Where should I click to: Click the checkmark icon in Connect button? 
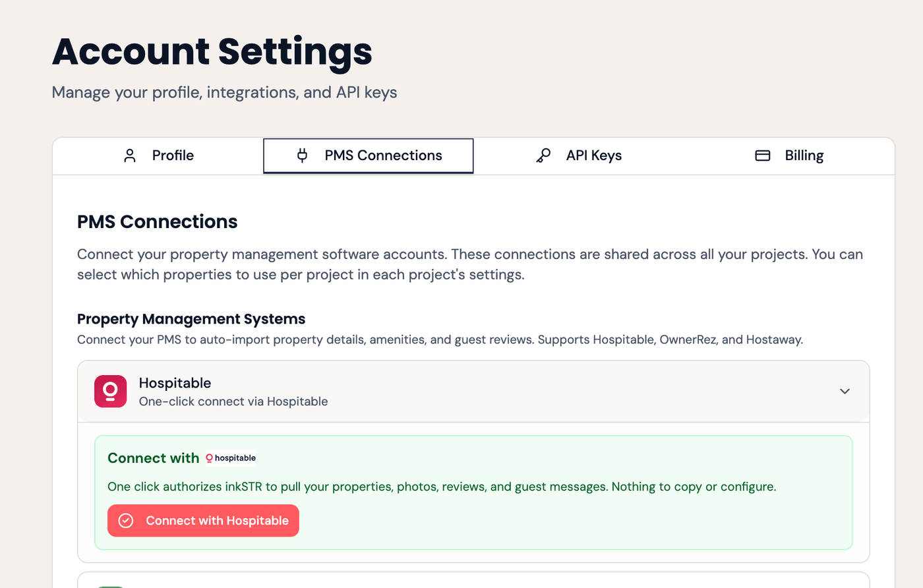pos(126,521)
